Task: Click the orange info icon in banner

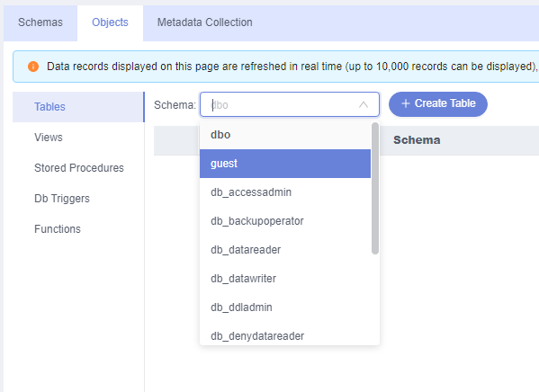Action: 33,67
